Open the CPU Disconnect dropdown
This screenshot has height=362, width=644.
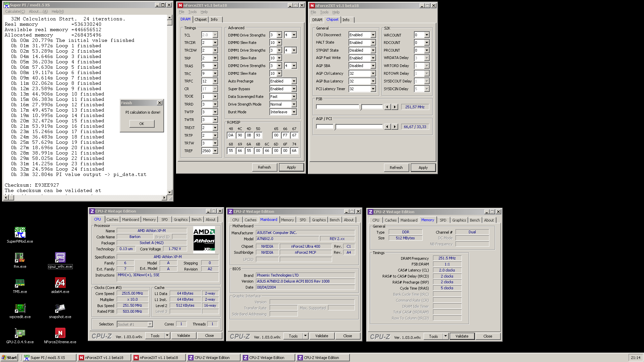pyautogui.click(x=373, y=35)
